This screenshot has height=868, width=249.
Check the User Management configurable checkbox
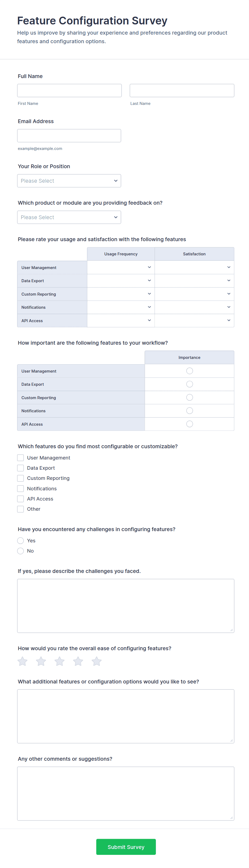coord(21,458)
